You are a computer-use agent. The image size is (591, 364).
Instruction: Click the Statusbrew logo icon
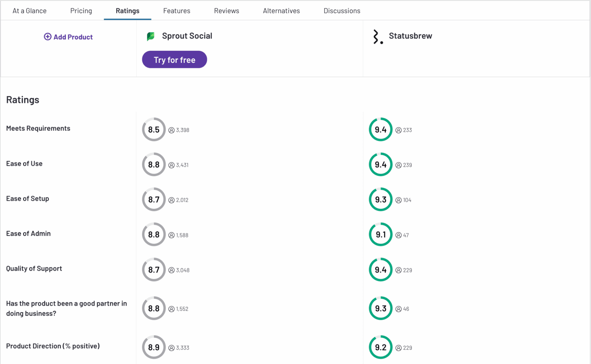378,37
